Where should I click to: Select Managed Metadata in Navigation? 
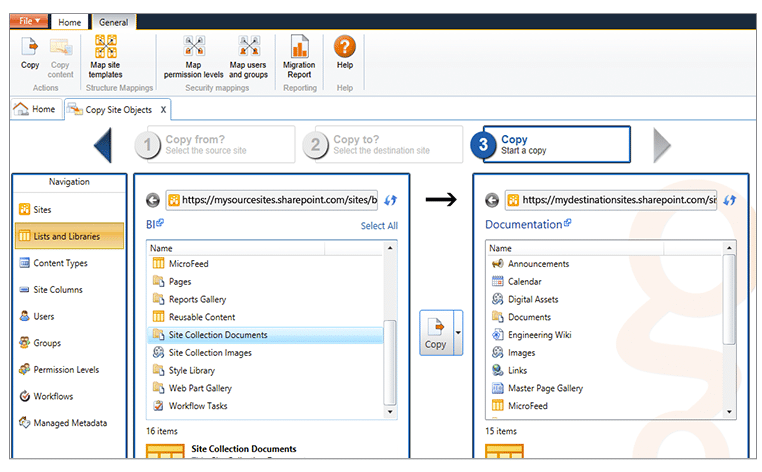[69, 423]
